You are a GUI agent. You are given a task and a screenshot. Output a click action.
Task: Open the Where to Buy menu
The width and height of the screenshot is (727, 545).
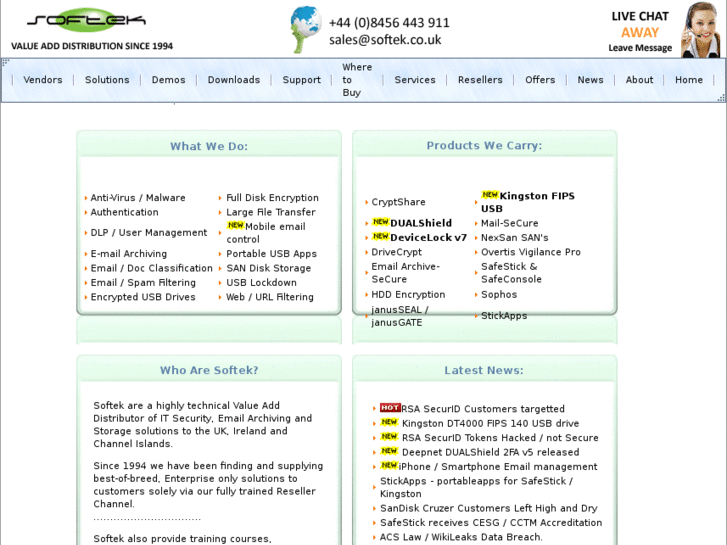point(357,80)
